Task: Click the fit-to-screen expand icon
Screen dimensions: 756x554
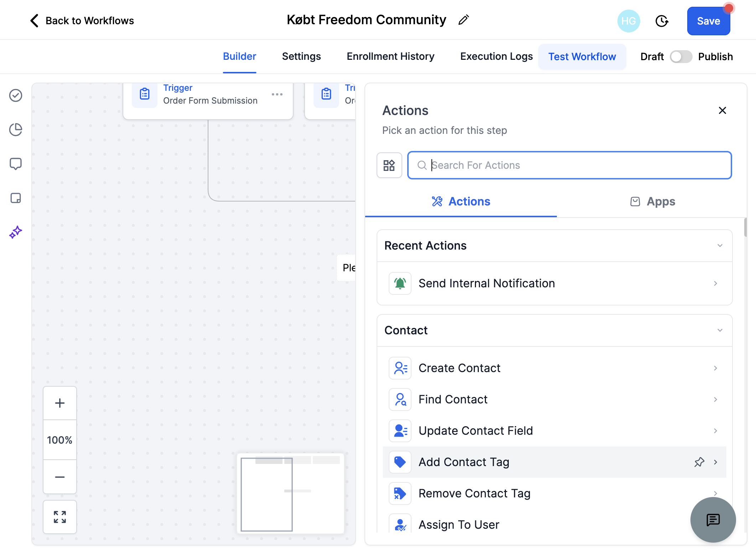Action: 60,517
